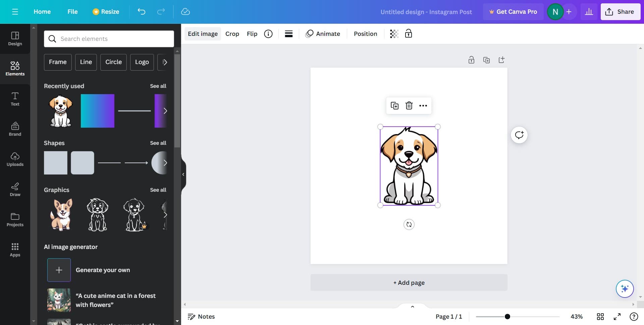Duplicate the selected element from floating toolbar

(394, 106)
